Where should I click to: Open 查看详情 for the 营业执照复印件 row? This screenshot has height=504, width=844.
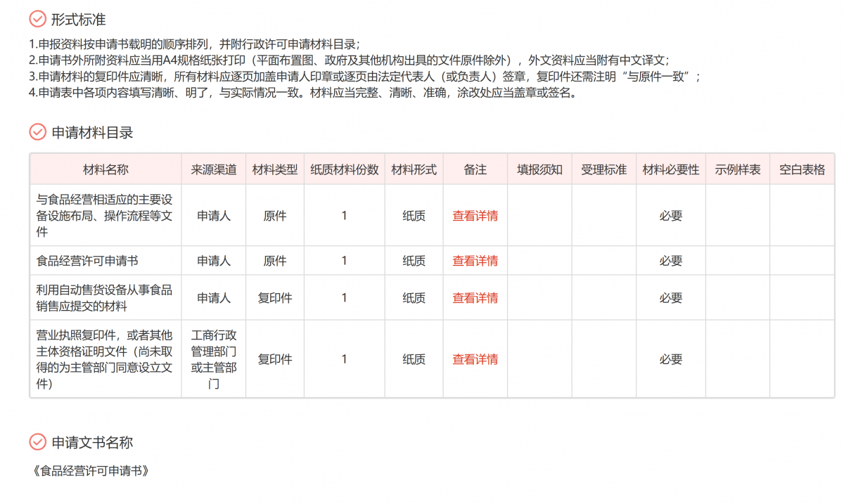point(475,359)
